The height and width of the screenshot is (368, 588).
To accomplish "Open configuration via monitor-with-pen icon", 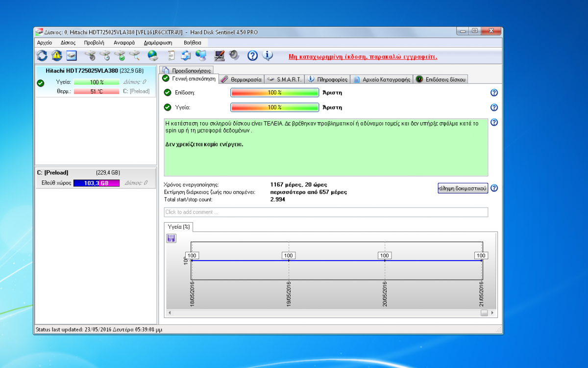I will point(220,55).
